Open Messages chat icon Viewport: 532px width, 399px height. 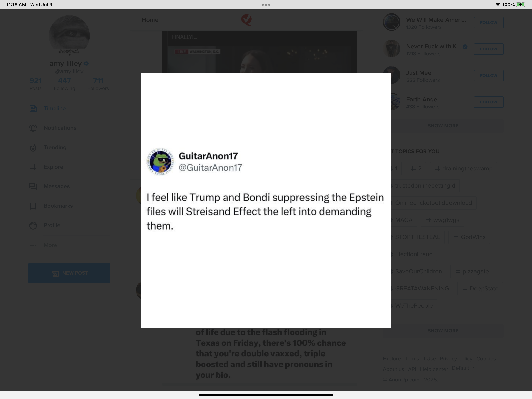pos(33,186)
